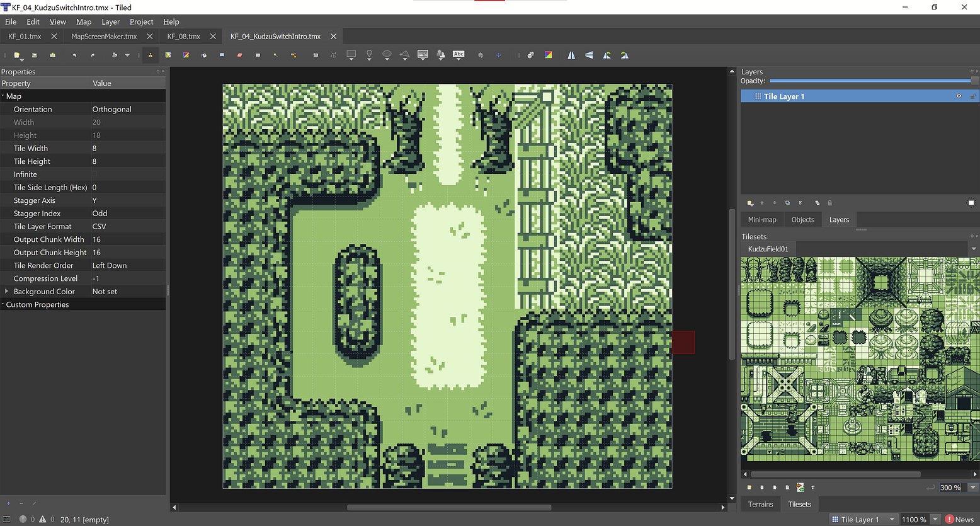Hide Tile Layer 1 with its eye toggle
This screenshot has height=526, width=980.
(959, 96)
